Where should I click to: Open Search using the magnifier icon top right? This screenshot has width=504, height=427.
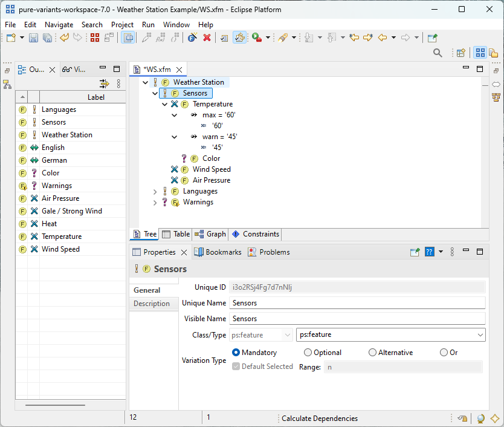coord(438,52)
